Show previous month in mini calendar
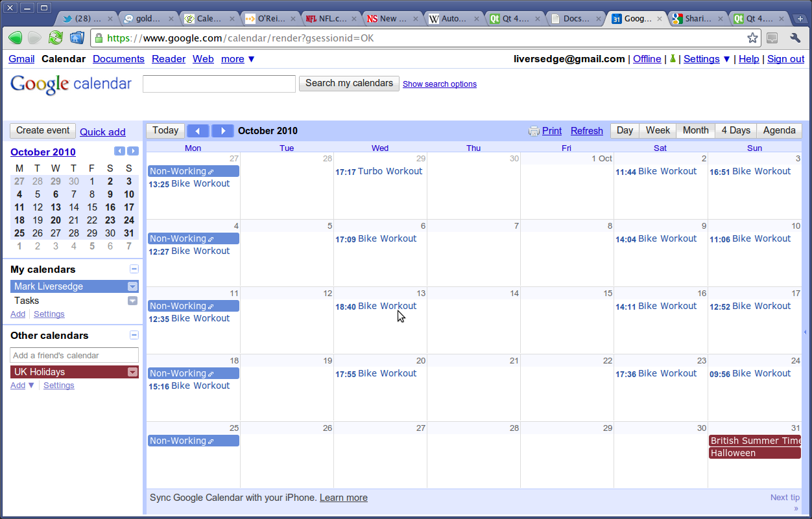The width and height of the screenshot is (812, 519). tap(119, 151)
